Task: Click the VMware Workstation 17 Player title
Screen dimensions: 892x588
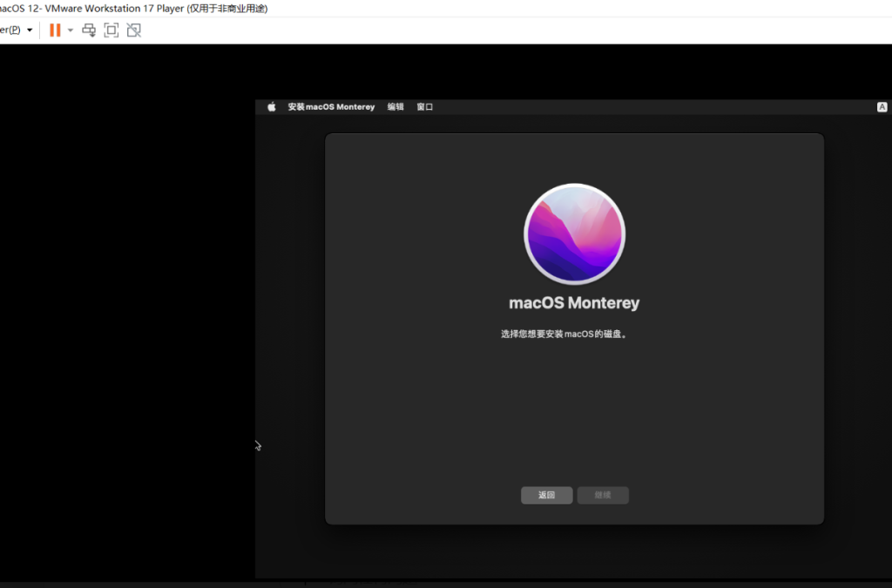Action: [x=133, y=9]
